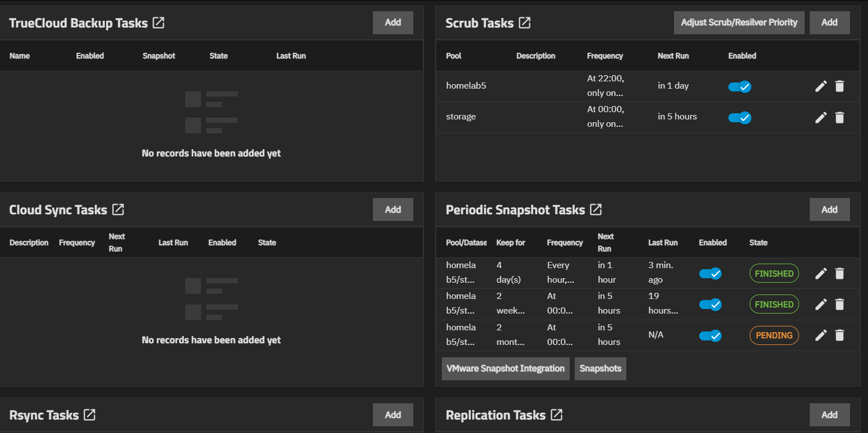
Task: Click FINISHED state of 2 week task
Action: (774, 305)
